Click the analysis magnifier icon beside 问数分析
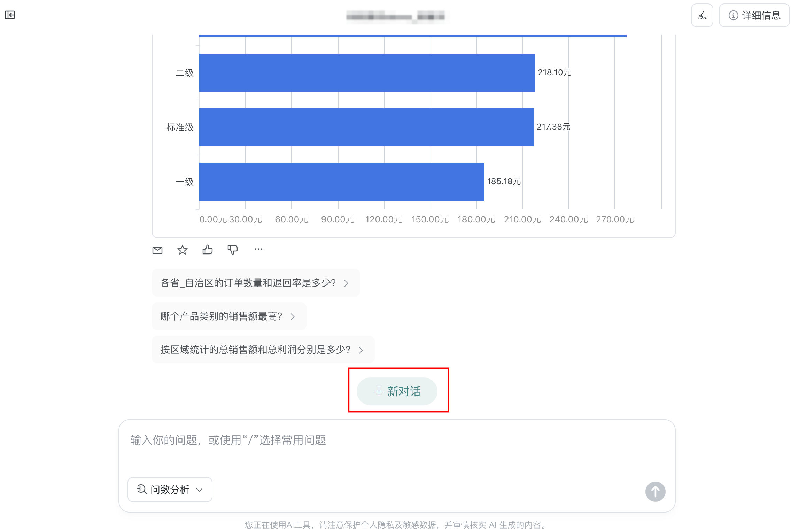Viewport: 799px width, 532px height. click(x=141, y=490)
